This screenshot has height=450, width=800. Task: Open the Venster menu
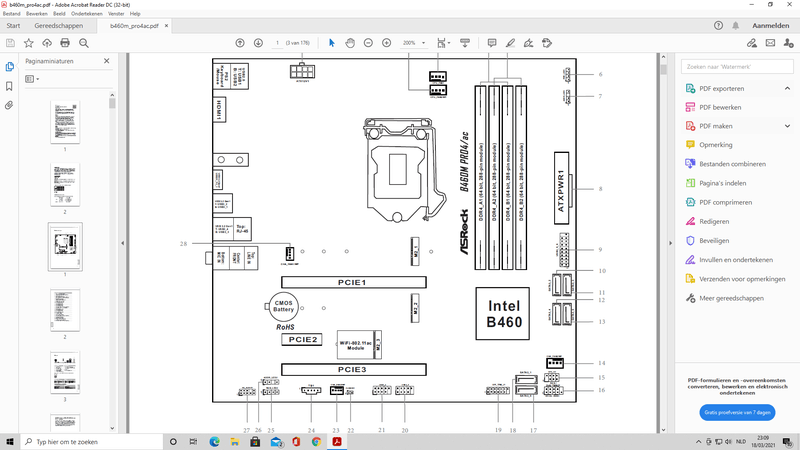[116, 14]
